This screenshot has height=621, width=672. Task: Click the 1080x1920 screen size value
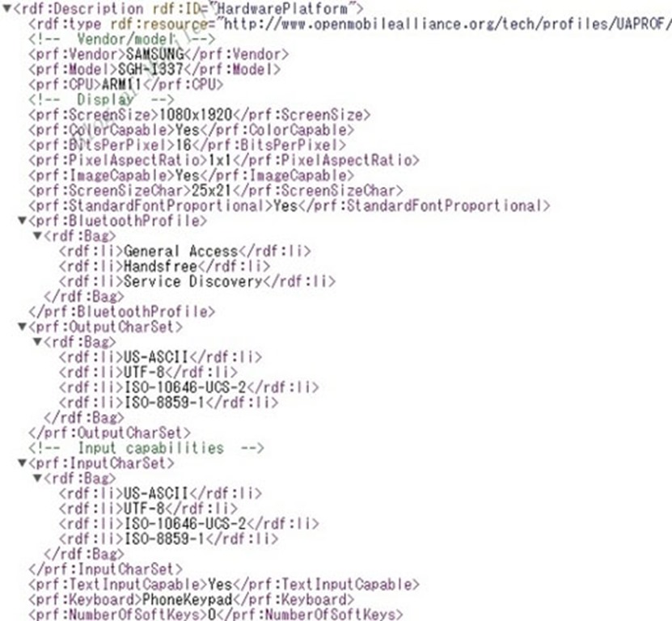(195, 115)
